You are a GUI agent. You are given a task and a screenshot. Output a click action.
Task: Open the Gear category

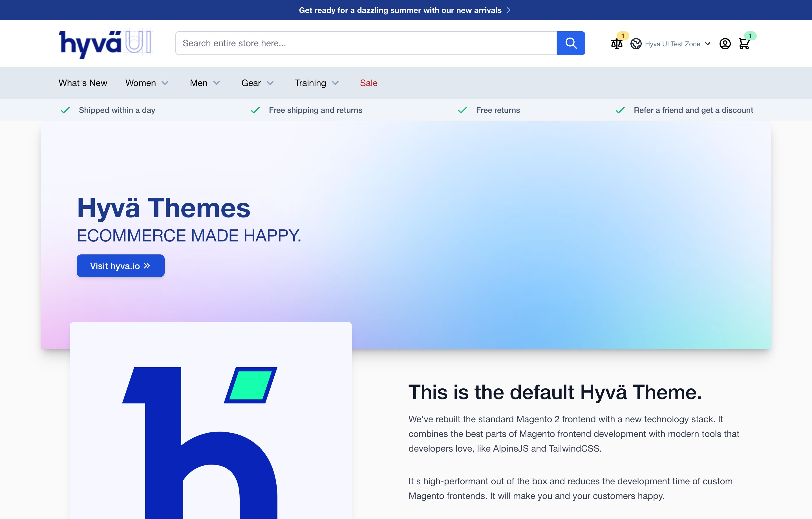(x=251, y=83)
